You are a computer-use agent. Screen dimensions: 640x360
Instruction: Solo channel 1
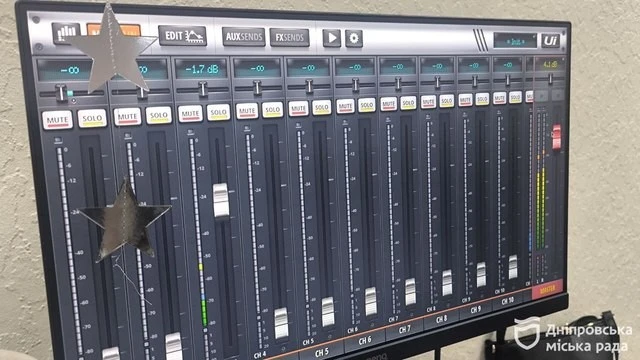click(92, 118)
